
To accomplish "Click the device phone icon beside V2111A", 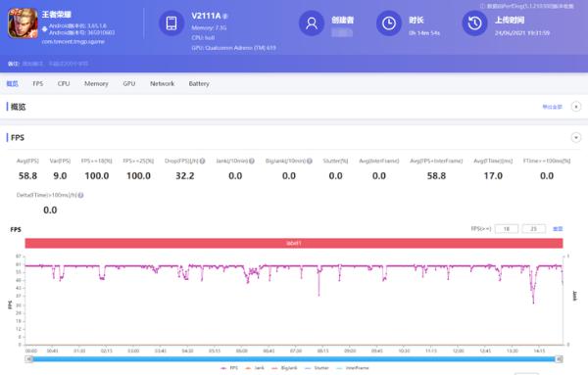I will pyautogui.click(x=171, y=23).
